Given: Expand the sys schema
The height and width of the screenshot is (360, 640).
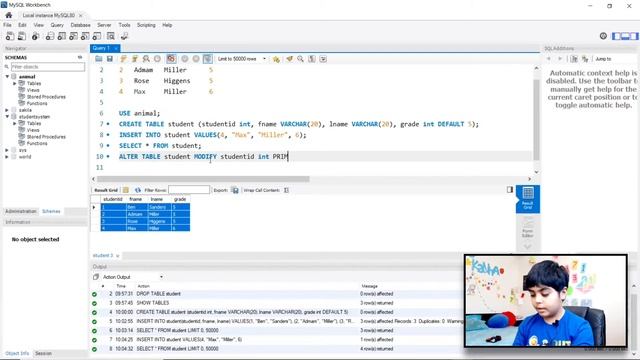Looking at the screenshot, I should [x=7, y=150].
